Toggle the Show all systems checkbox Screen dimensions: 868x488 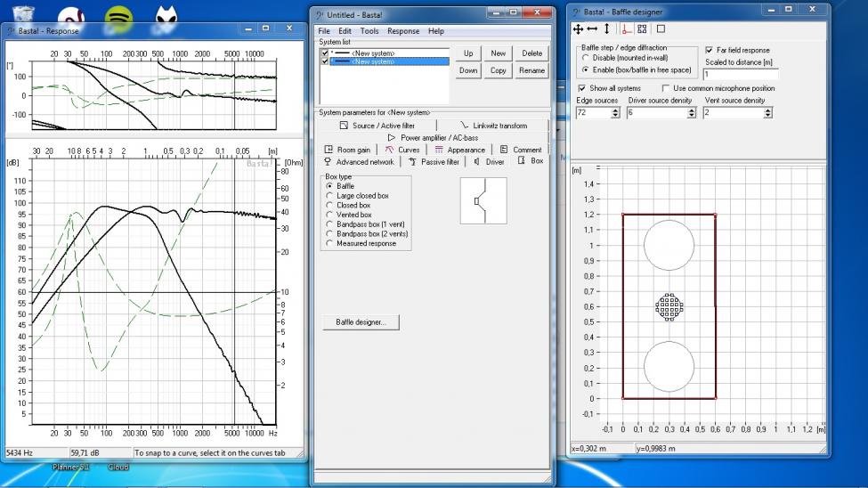[582, 88]
